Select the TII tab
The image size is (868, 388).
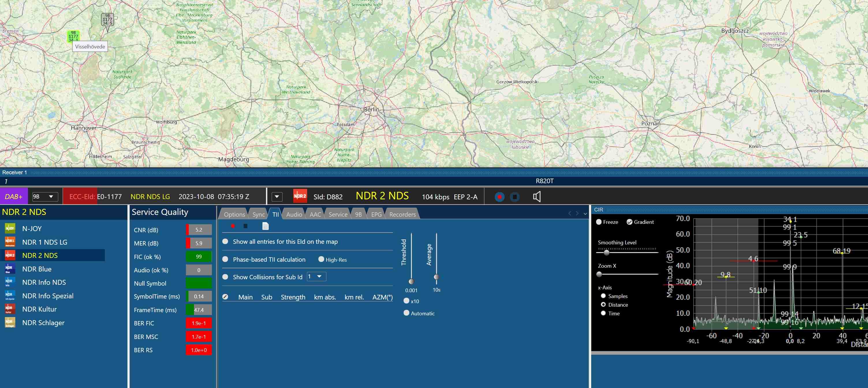click(276, 214)
